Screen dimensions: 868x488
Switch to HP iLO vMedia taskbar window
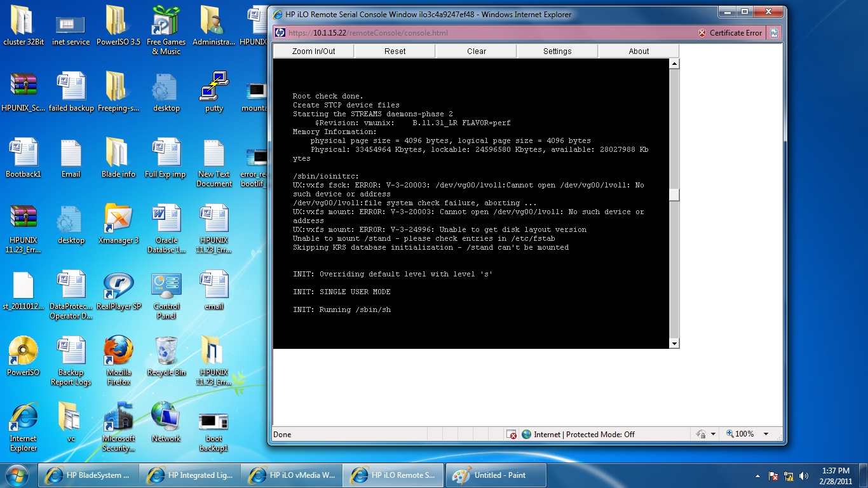point(291,475)
